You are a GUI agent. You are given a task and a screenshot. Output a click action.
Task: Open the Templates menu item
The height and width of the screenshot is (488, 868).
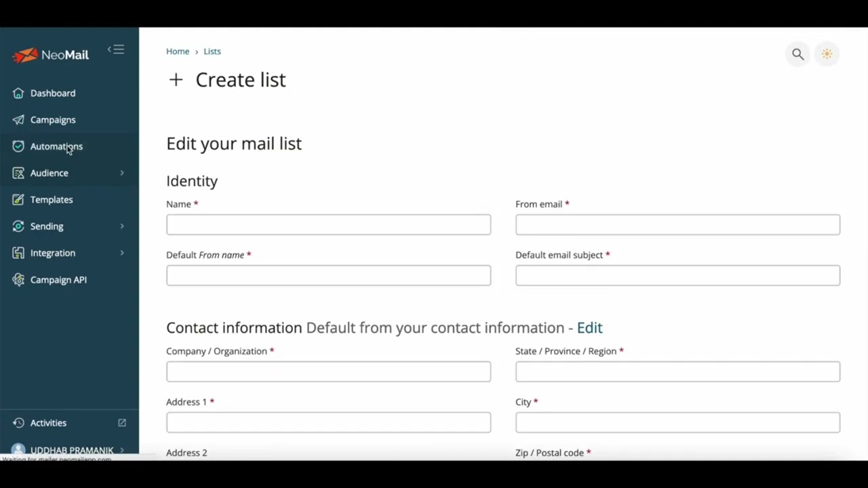[x=52, y=200]
